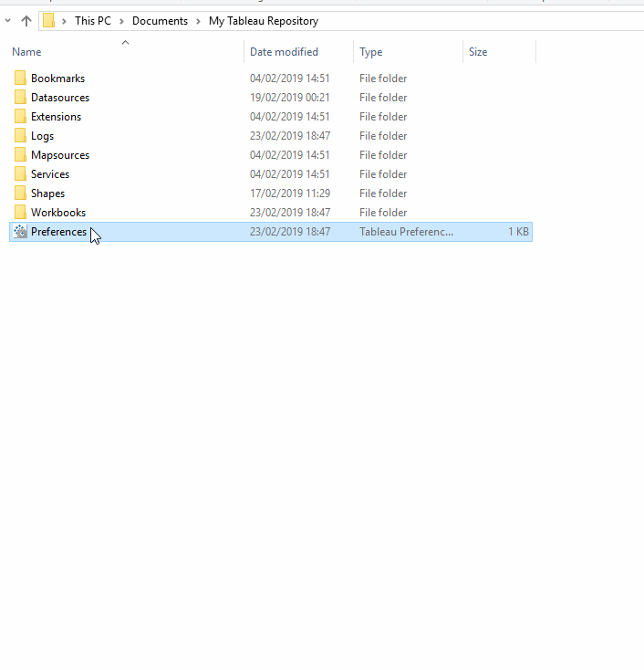
Task: Click date 17/02/2019 11:29 of Shapes
Action: click(290, 194)
